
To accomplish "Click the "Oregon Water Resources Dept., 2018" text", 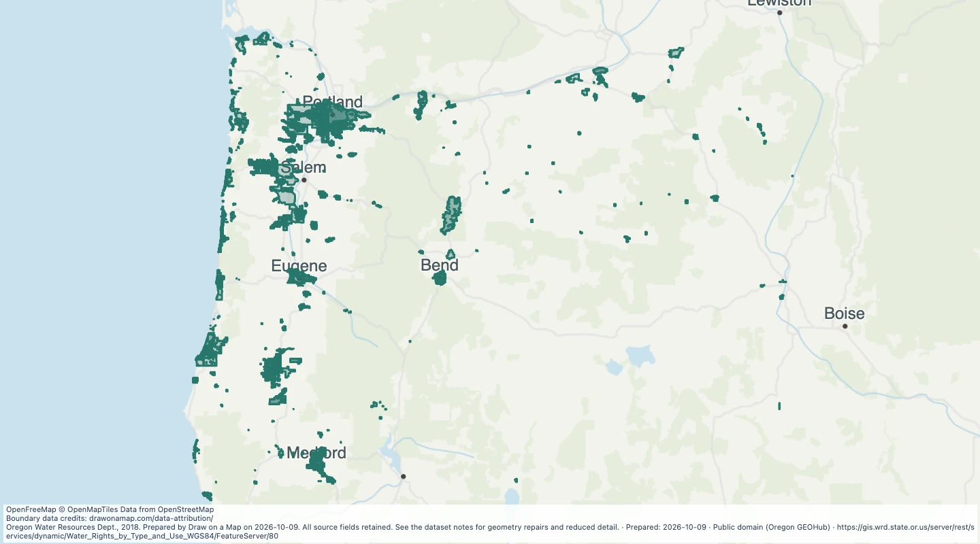I will [x=73, y=527].
